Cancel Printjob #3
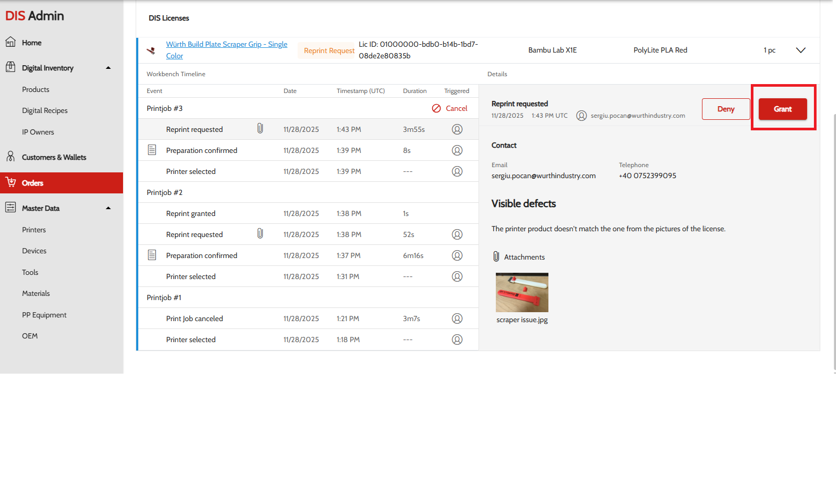Viewport: 836px width, 504px height. (450, 108)
